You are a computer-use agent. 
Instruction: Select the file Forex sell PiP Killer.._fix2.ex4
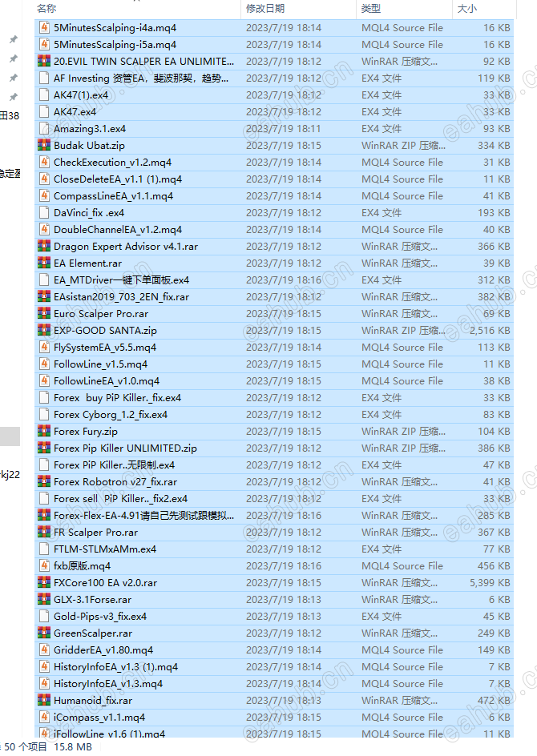(120, 499)
